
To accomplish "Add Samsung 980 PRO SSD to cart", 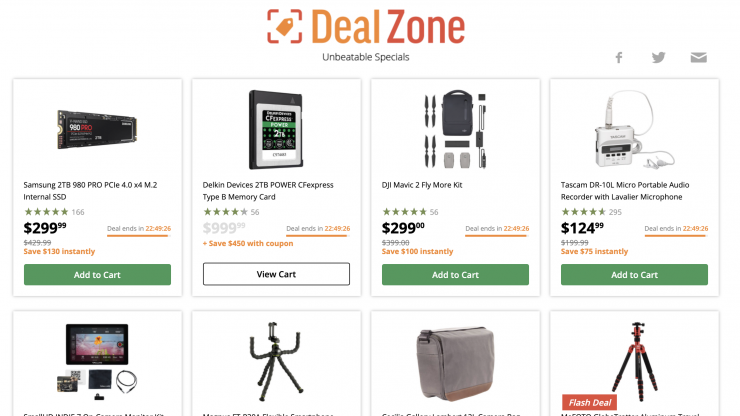I will pyautogui.click(x=97, y=275).
